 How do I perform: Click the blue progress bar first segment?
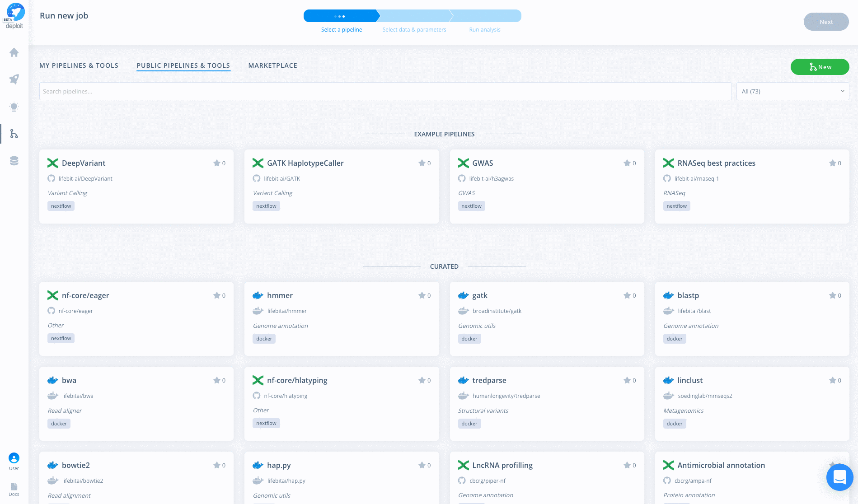[341, 16]
